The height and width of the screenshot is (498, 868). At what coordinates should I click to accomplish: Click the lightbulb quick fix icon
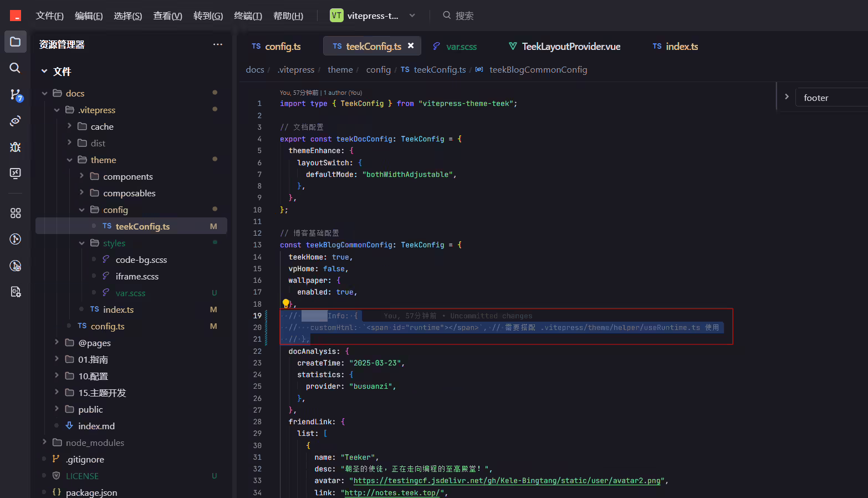point(286,303)
